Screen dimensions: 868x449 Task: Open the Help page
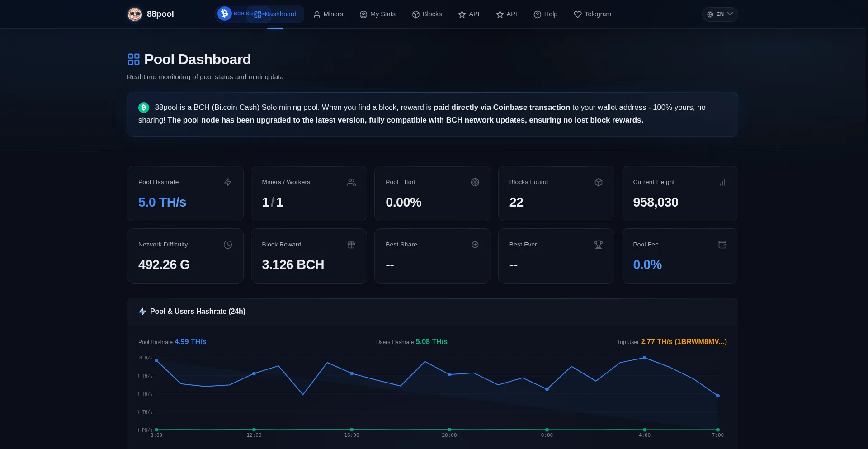(546, 14)
